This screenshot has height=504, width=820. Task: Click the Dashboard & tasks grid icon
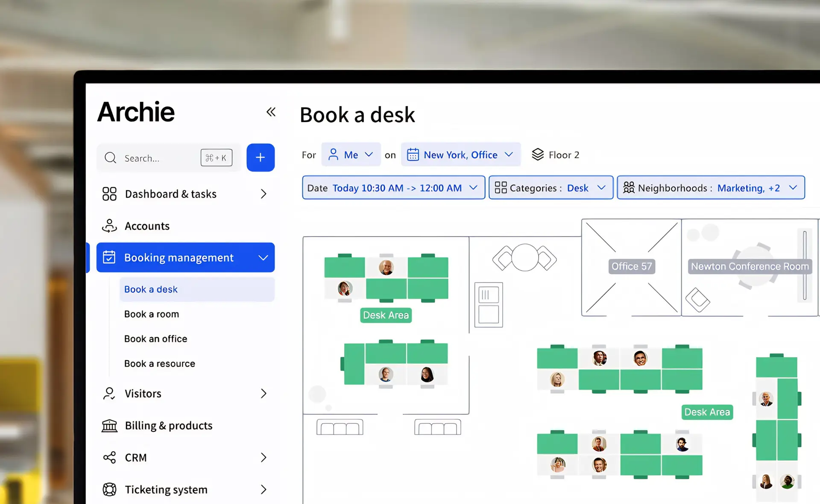109,194
